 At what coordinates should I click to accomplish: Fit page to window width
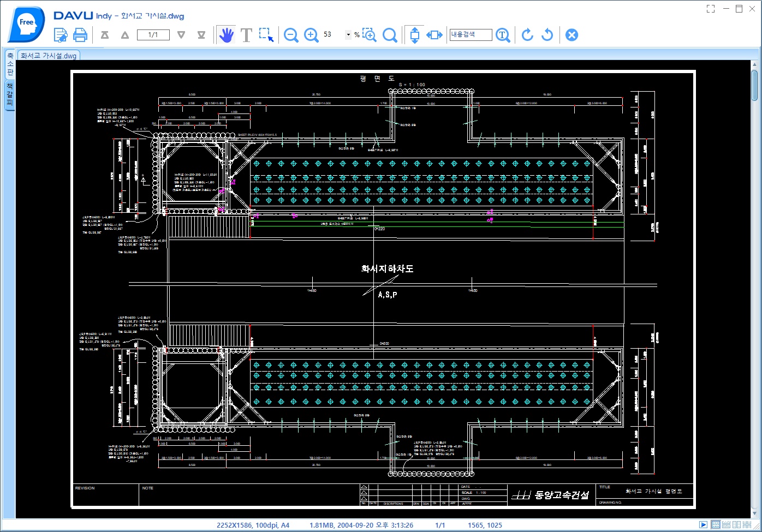tap(434, 35)
